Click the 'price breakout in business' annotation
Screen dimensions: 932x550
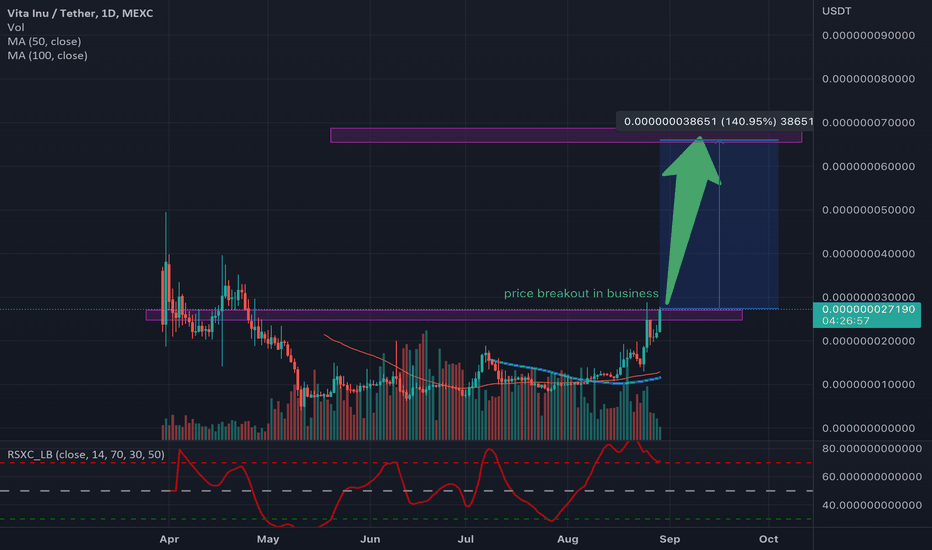pos(581,293)
